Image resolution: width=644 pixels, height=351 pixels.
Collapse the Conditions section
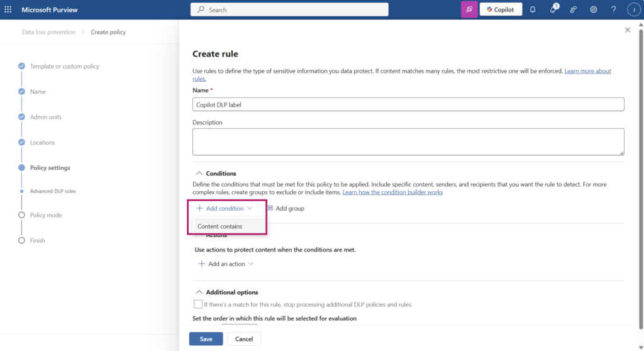point(199,174)
